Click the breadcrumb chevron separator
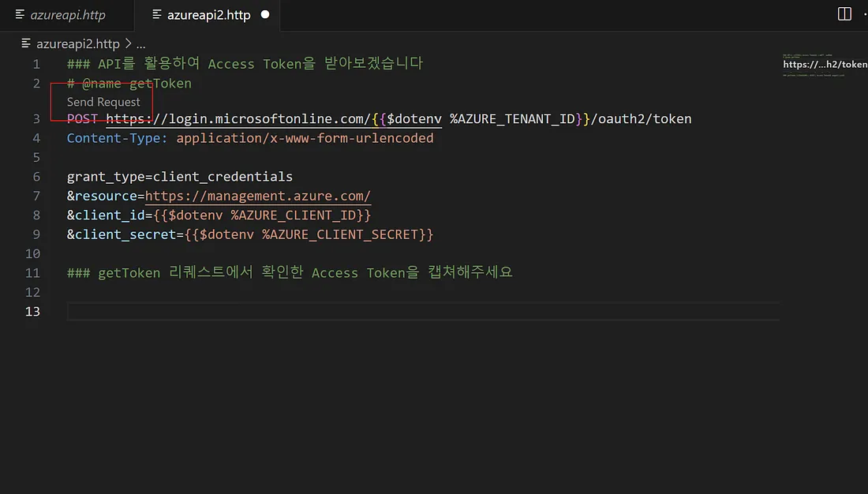This screenshot has width=868, height=494. tap(128, 43)
